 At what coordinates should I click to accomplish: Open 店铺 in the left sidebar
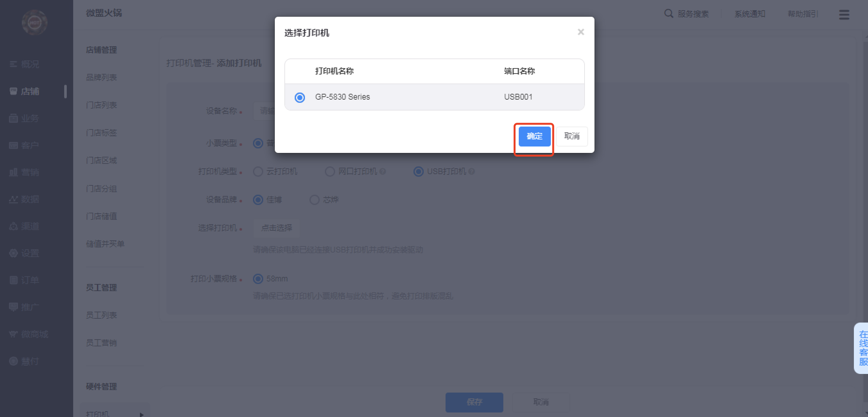click(x=24, y=91)
